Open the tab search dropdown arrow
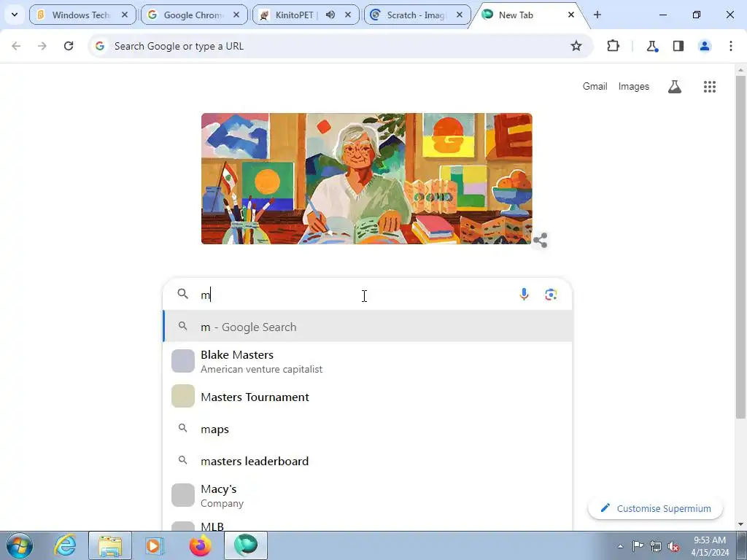 pyautogui.click(x=15, y=15)
